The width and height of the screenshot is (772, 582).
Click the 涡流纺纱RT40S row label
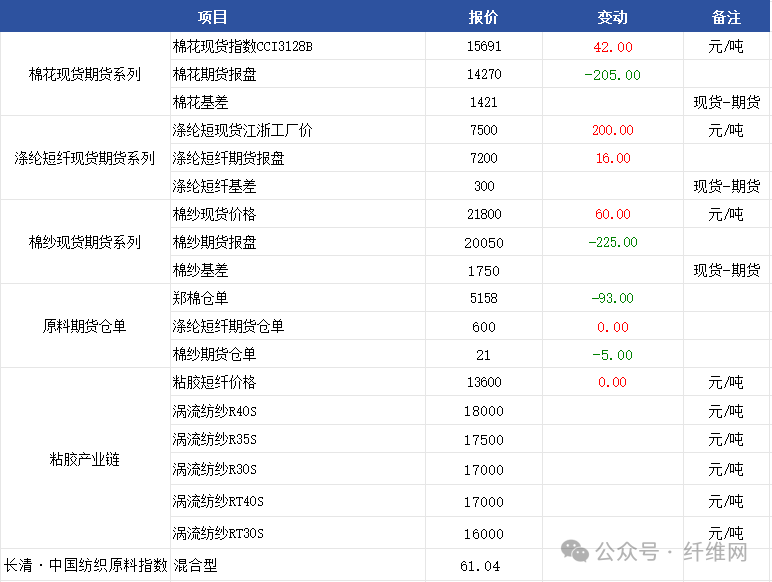coord(218,501)
